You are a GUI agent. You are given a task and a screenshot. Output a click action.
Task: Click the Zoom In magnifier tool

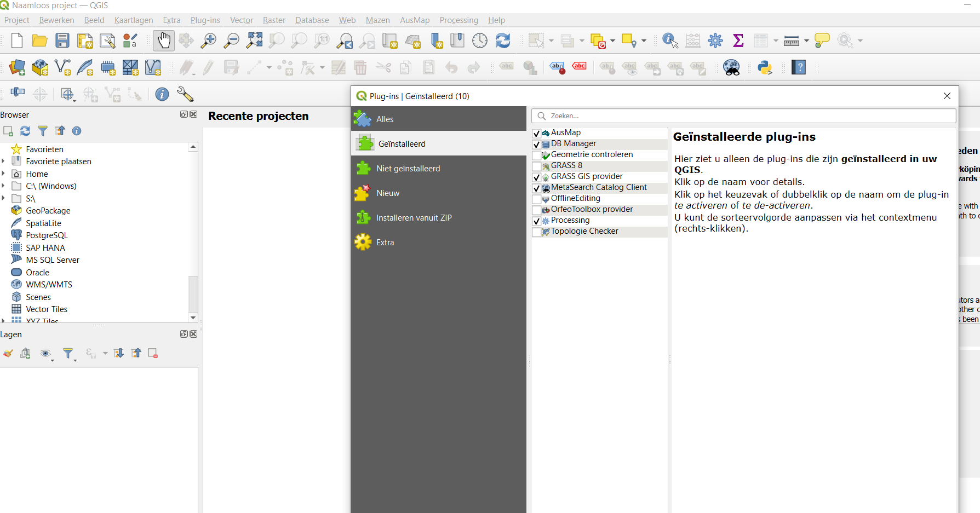[x=209, y=41]
